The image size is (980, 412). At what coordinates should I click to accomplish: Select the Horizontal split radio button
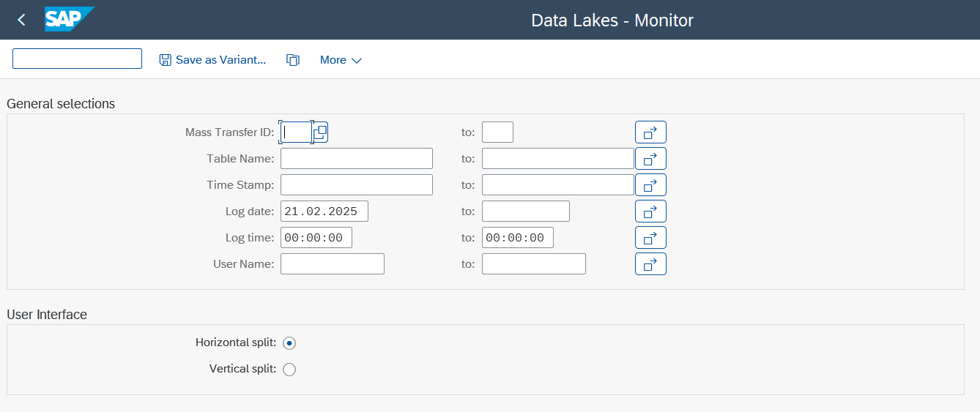(x=289, y=343)
